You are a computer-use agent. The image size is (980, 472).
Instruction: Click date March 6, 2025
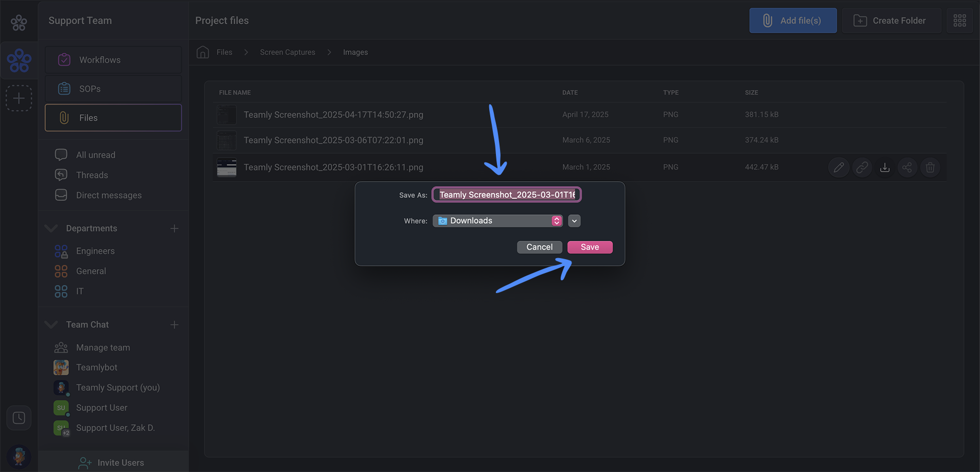point(586,140)
